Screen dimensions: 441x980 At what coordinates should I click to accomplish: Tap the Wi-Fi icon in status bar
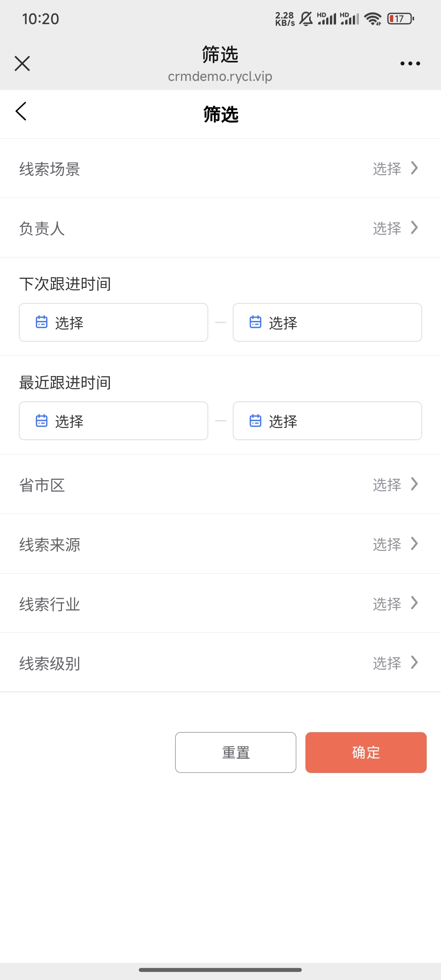click(372, 19)
